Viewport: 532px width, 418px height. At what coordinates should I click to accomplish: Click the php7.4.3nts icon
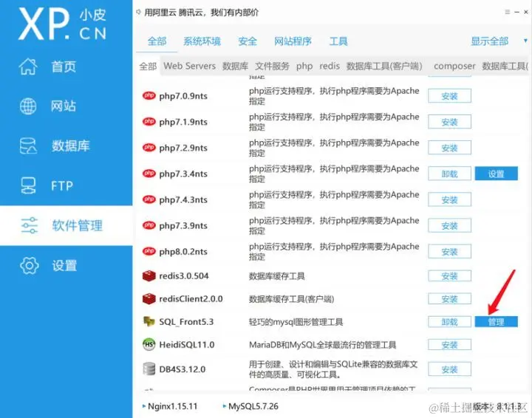149,199
